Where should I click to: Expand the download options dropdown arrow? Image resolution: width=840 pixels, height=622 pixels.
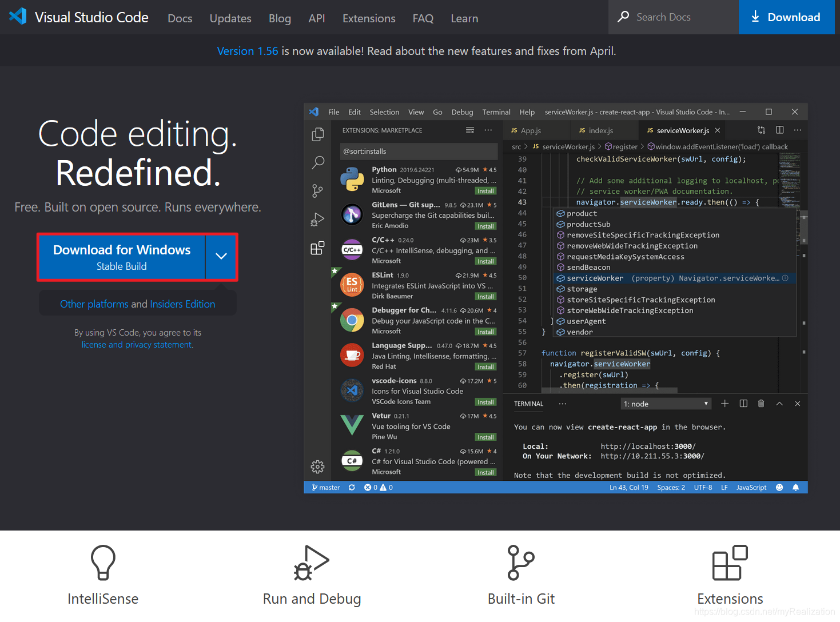pos(221,257)
